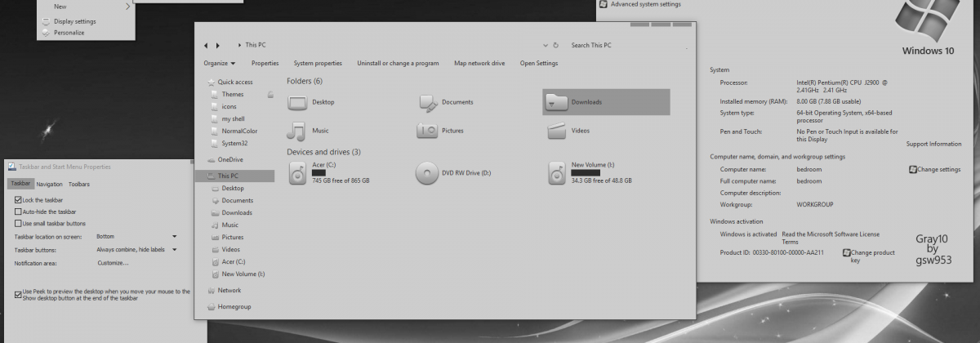The image size is (980, 343).
Task: Select New Volume (I:) in navigation pane
Action: 243,274
